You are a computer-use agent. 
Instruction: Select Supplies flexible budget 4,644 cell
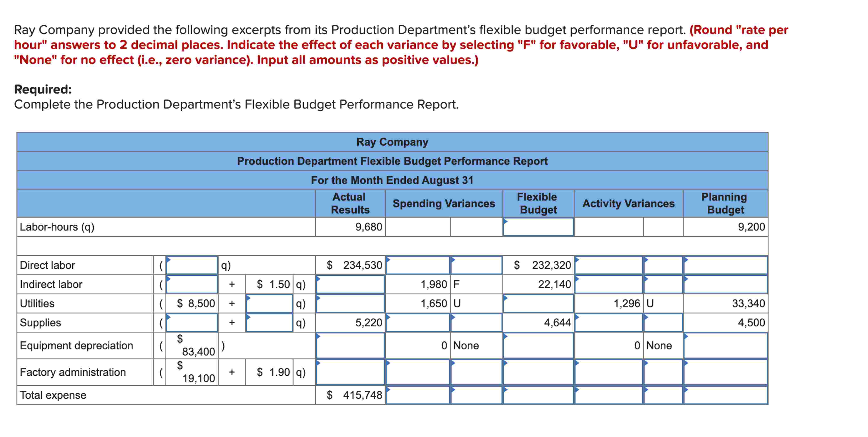tap(538, 323)
